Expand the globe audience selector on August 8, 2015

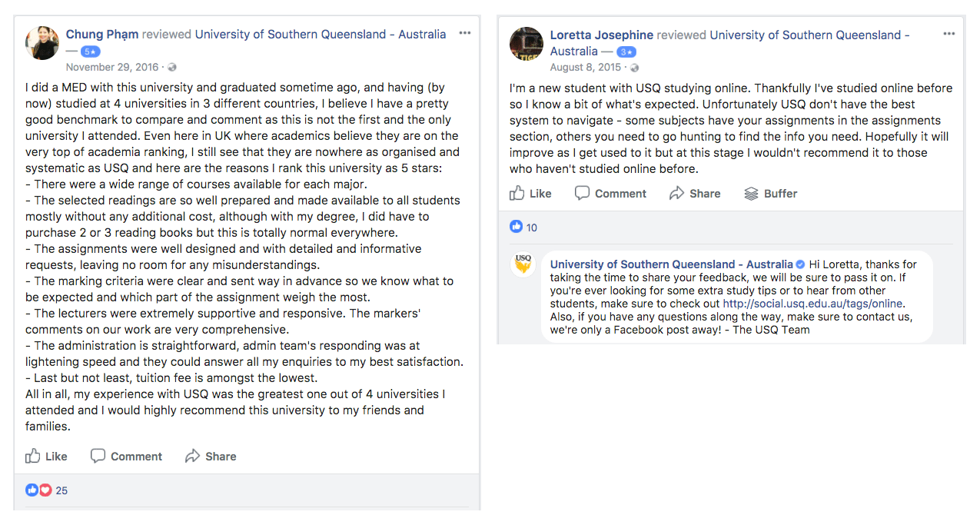tap(634, 67)
